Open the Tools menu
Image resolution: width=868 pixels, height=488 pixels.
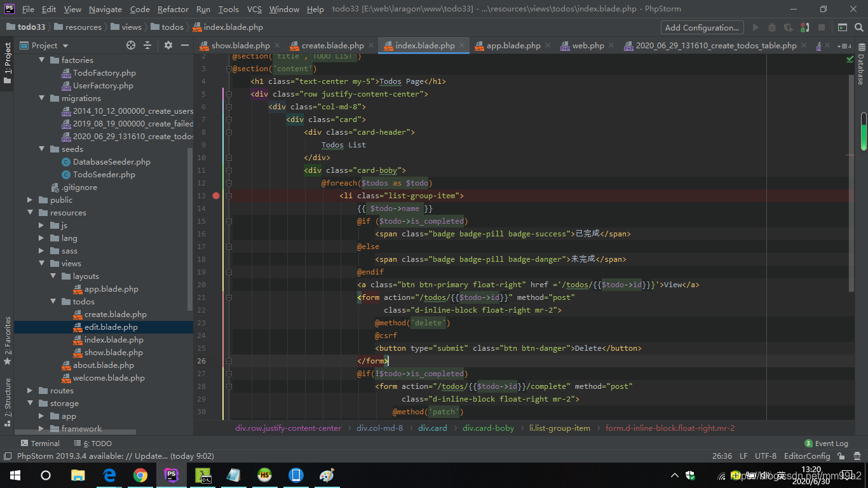(x=228, y=9)
